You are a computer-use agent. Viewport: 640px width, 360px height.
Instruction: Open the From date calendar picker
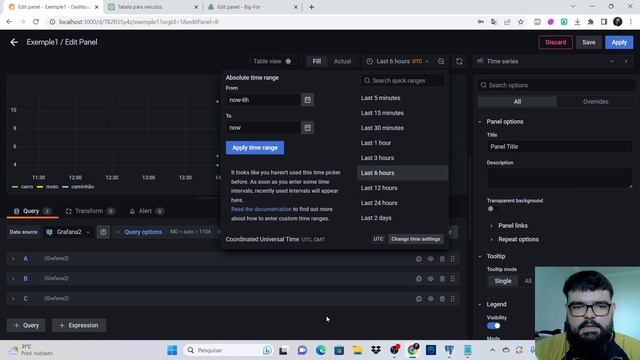[307, 100]
